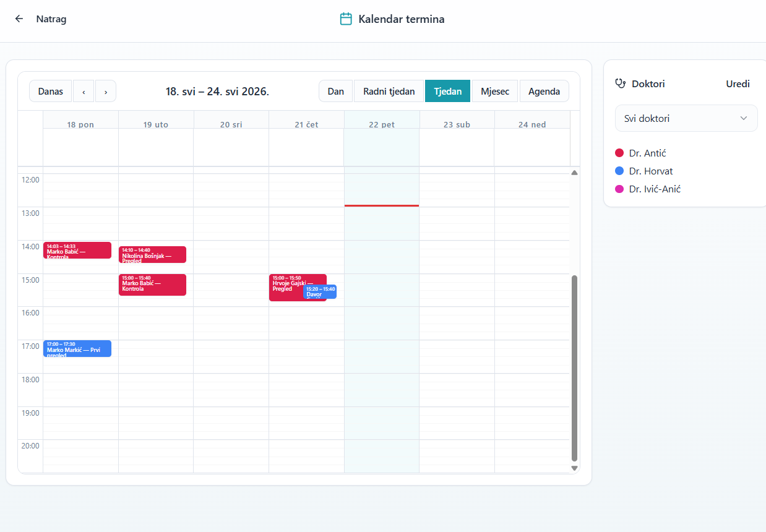Image resolution: width=766 pixels, height=532 pixels.
Task: Click the 21 čet day header
Action: (306, 124)
